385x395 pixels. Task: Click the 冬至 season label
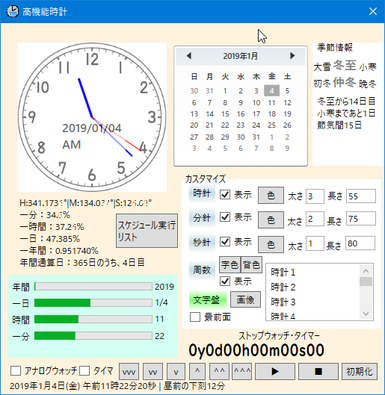click(345, 65)
